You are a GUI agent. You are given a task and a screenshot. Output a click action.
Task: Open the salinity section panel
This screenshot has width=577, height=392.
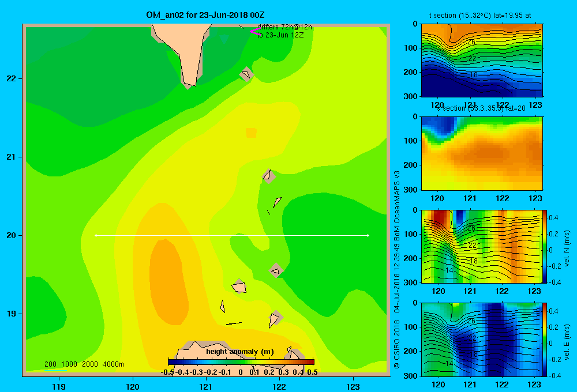(x=482, y=153)
